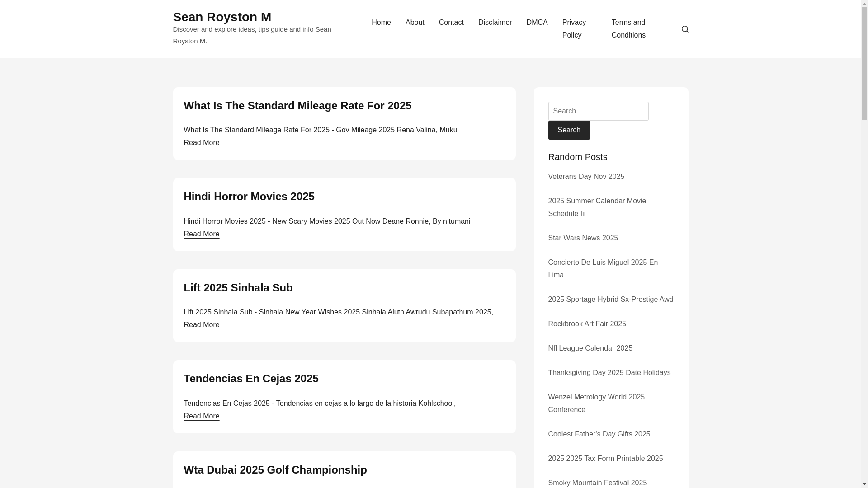Open 2025 Summer Calendar Movie Schedule Iii
The width and height of the screenshot is (868, 488).
[597, 207]
